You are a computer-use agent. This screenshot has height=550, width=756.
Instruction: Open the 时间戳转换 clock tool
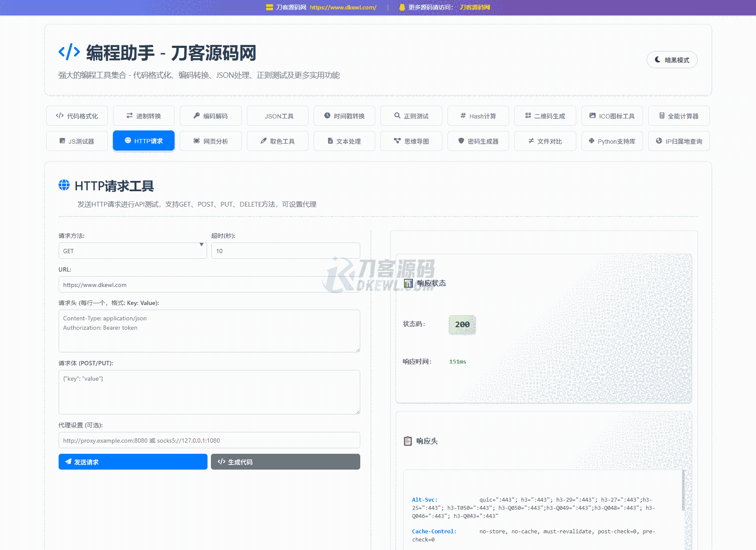click(344, 116)
